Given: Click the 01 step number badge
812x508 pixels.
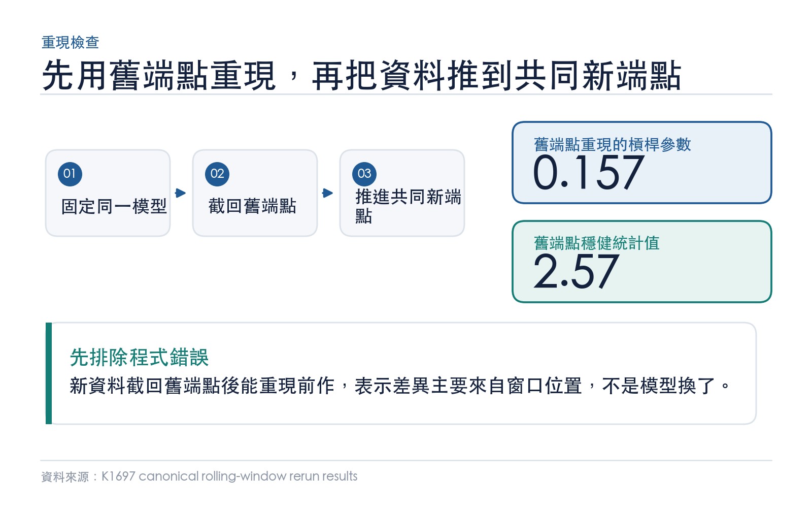Looking at the screenshot, I should pyautogui.click(x=70, y=174).
